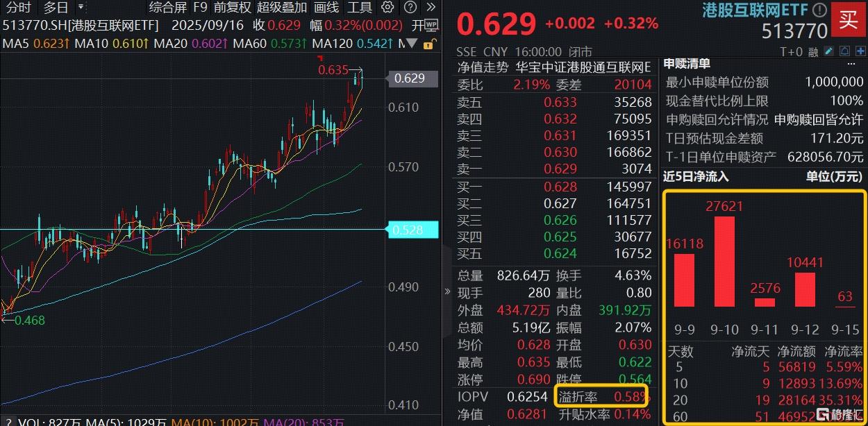Click the 买二 price 0.627
Viewport: 868px width, 426px height.
560,203
